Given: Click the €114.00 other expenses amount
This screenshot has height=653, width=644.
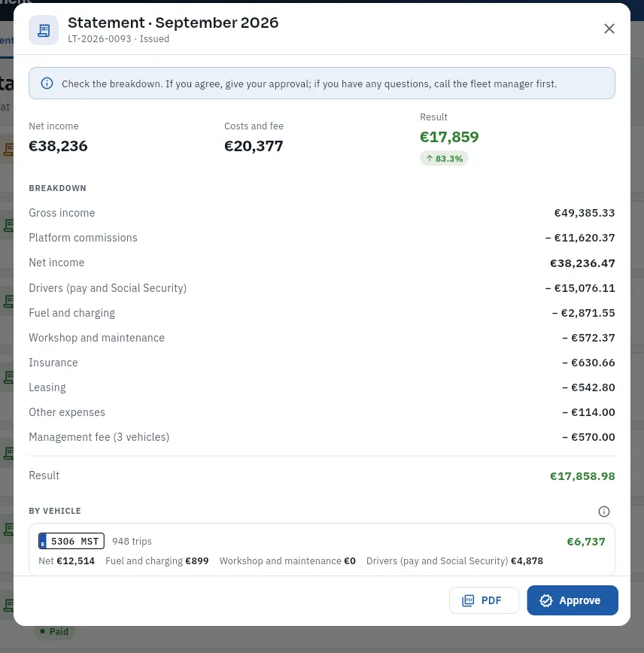Looking at the screenshot, I should click(x=588, y=412).
